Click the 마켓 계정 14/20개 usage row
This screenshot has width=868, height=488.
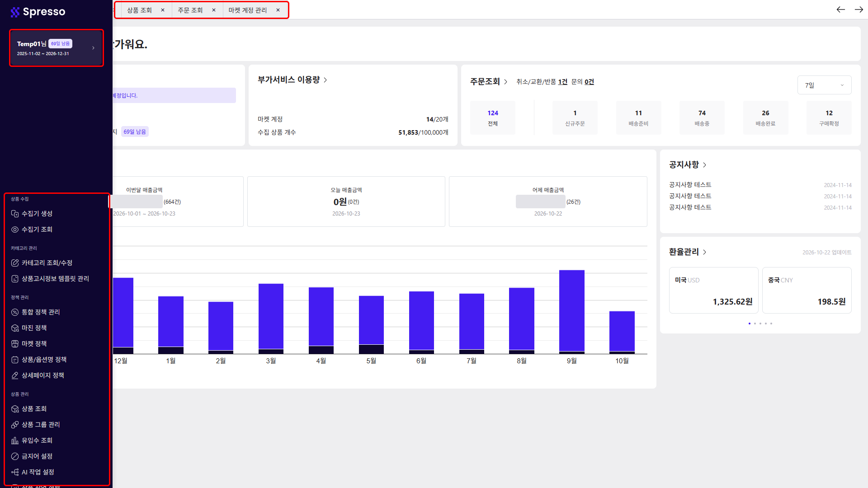[353, 119]
